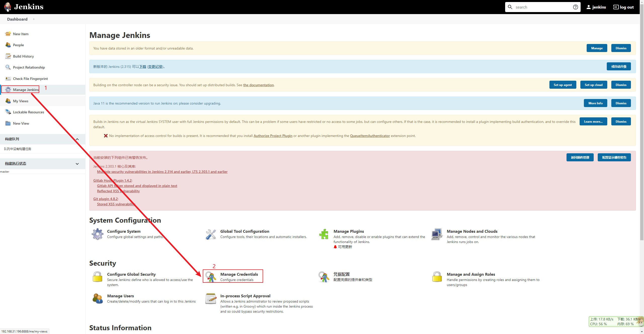
Task: Open Manage Credentials key icon
Action: pos(211,277)
